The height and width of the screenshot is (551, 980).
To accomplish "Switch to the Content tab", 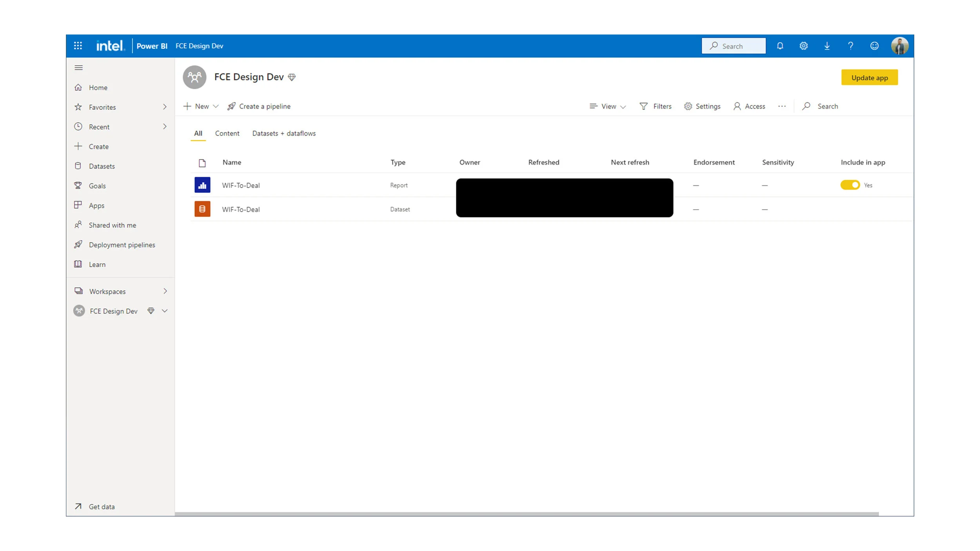I will pos(227,133).
